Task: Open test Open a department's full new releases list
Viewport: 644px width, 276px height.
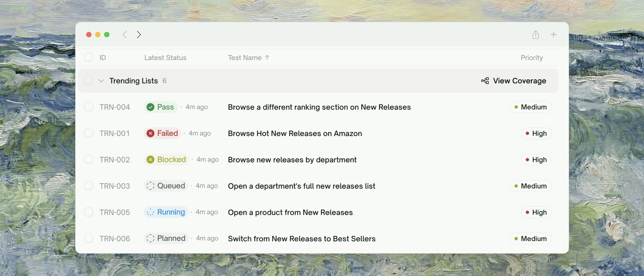Action: (x=301, y=186)
